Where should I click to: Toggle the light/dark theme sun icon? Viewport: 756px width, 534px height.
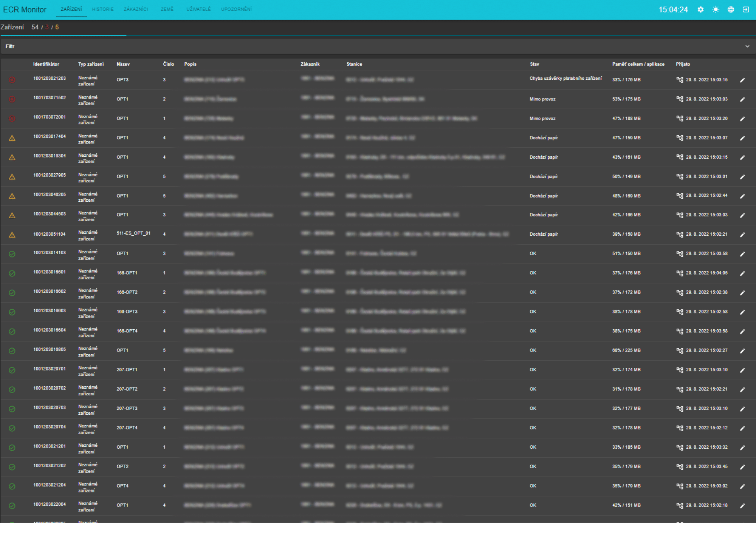[716, 10]
